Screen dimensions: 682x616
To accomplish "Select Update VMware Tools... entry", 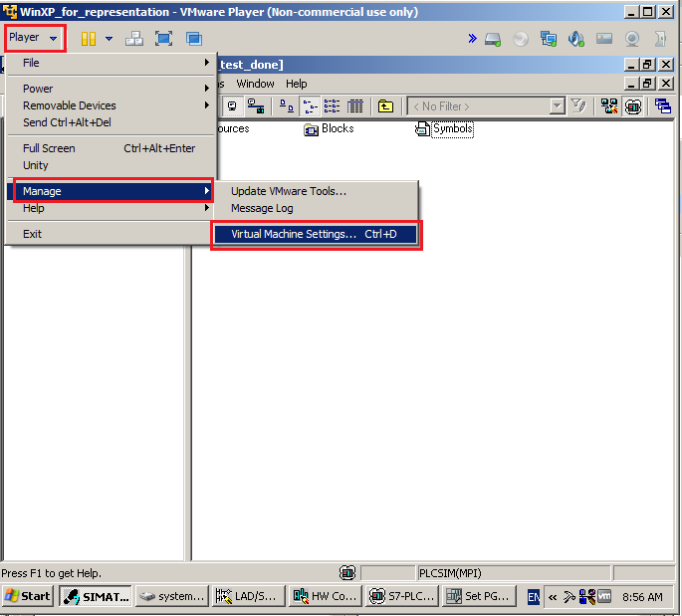I will click(316, 191).
